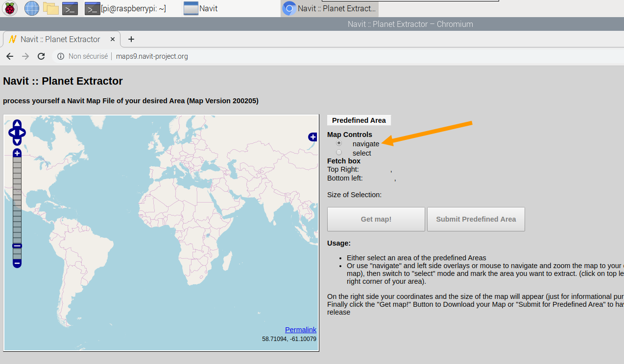Viewport: 624px width, 364px height.
Task: Select the Chromium Planet Extractor taskbar entry
Action: click(x=330, y=8)
